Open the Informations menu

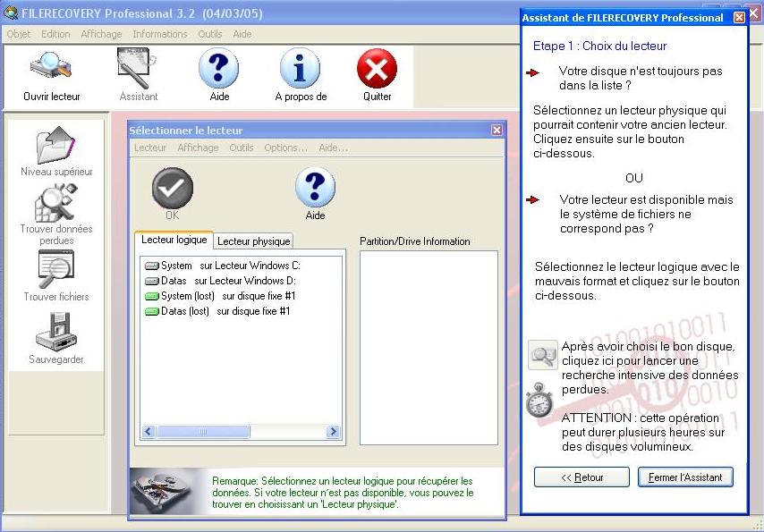point(160,34)
